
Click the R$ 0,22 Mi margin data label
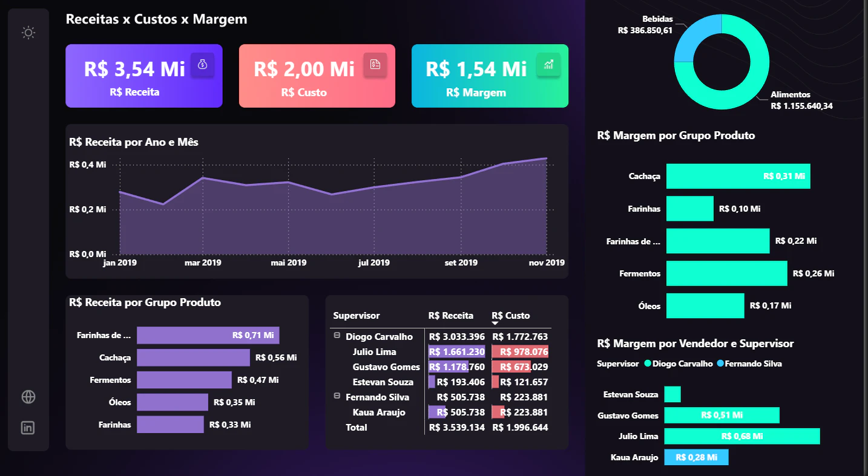[x=796, y=241]
